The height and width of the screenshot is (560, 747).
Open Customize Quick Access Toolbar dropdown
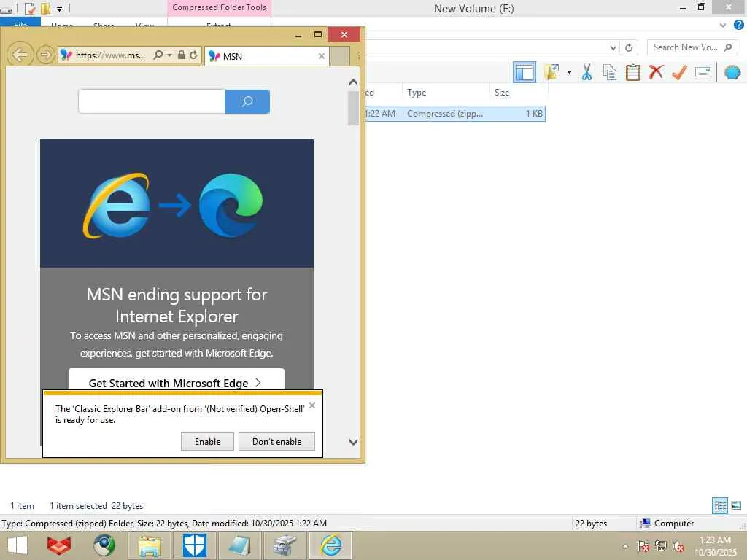60,9
